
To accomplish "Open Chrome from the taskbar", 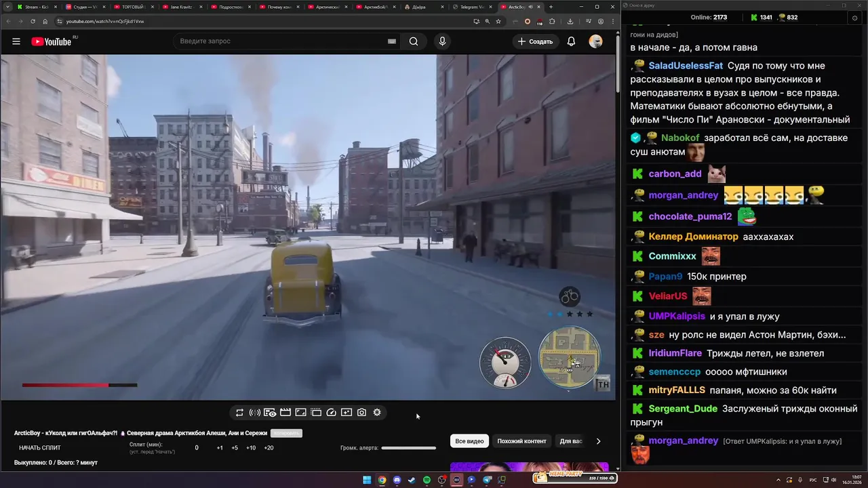I will click(382, 480).
